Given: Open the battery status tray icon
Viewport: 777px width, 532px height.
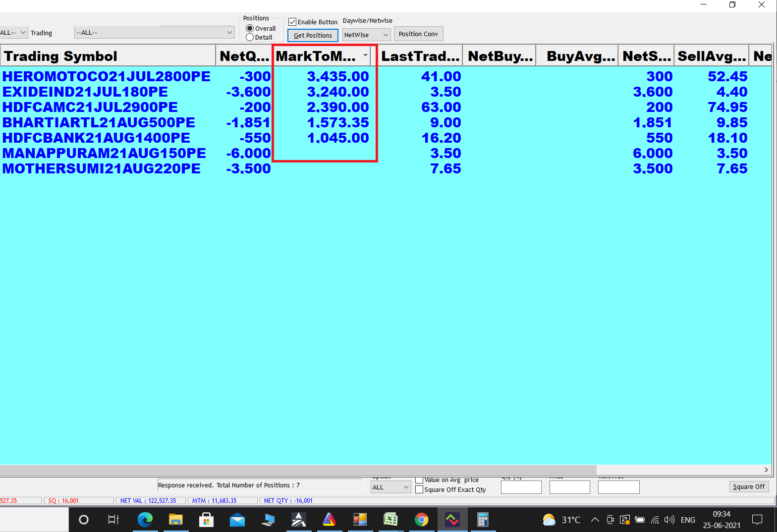Looking at the screenshot, I should (x=640, y=520).
